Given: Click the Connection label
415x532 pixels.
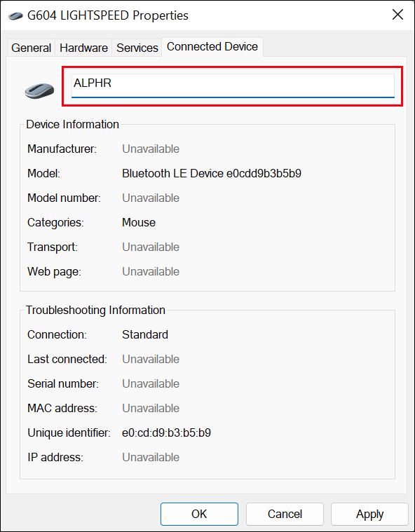Looking at the screenshot, I should (x=57, y=334).
